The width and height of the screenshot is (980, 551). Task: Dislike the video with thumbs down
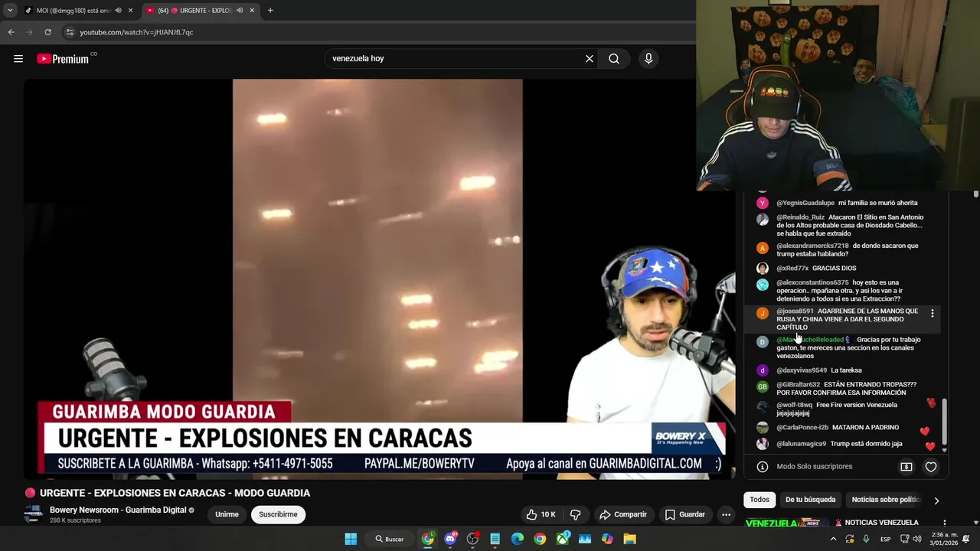click(576, 514)
